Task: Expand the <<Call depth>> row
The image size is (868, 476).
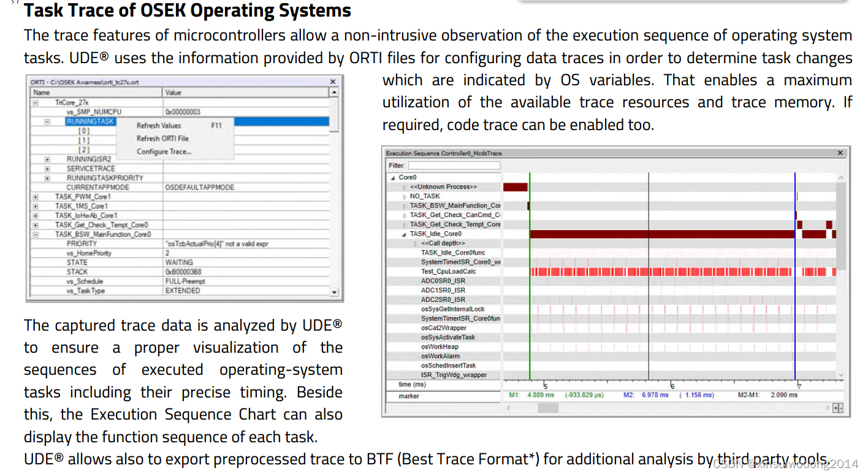Action: (x=416, y=243)
